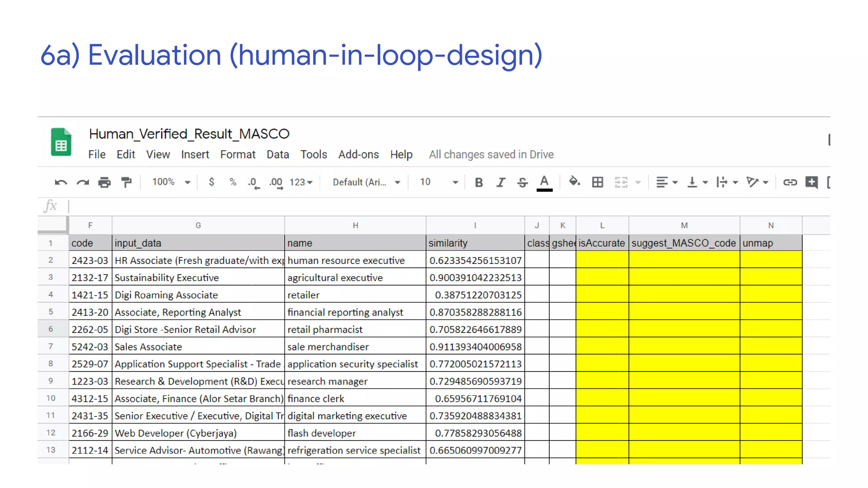Click the Redo icon
The image size is (868, 488).
[83, 183]
